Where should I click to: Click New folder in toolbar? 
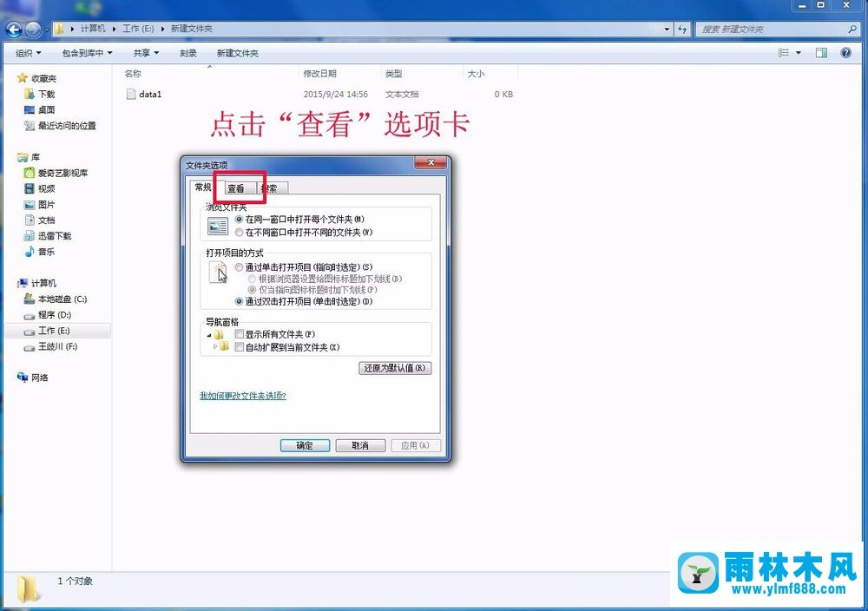[238, 53]
